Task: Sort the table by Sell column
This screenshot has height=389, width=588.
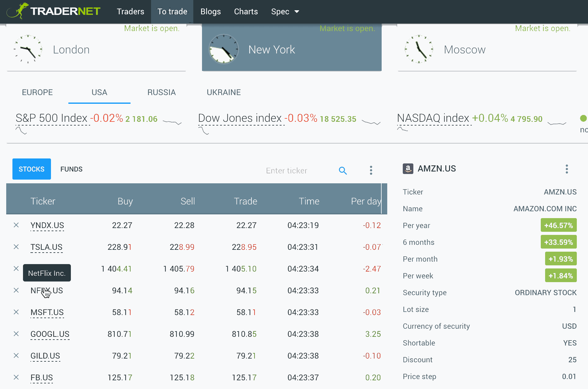Action: [188, 201]
